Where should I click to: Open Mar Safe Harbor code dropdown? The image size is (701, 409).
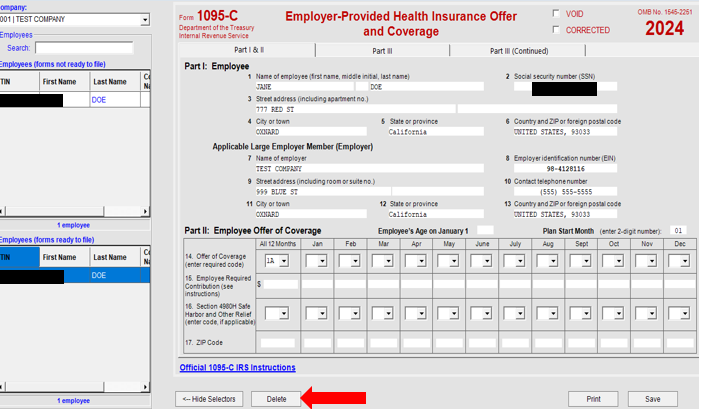coord(388,314)
